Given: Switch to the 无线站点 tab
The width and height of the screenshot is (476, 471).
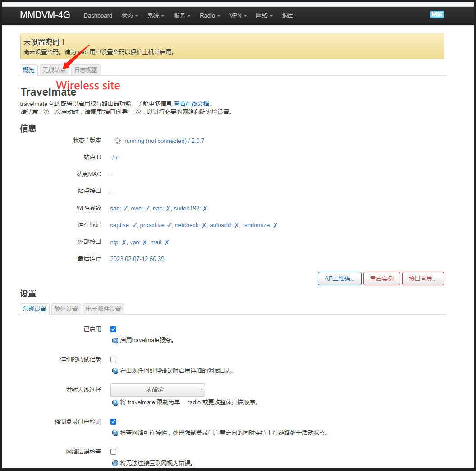Looking at the screenshot, I should [54, 70].
